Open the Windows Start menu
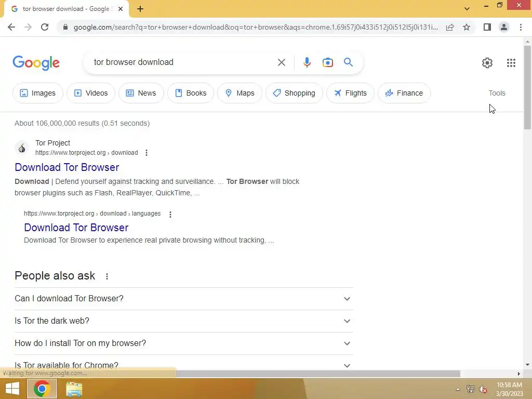The height and width of the screenshot is (399, 532). point(12,389)
